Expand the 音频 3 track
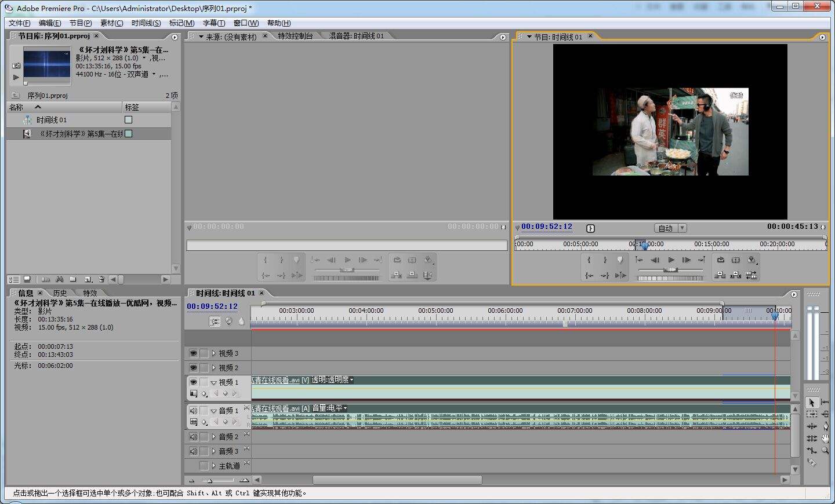 [213, 451]
